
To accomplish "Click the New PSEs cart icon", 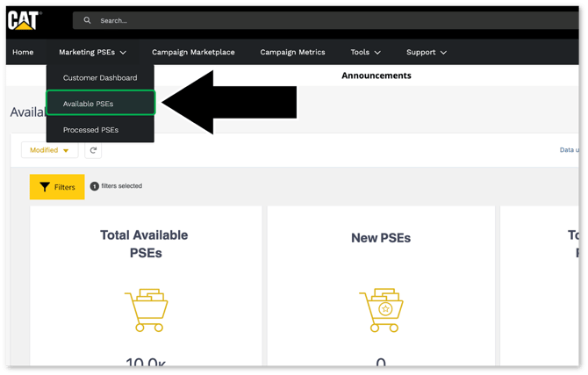I will pos(381,308).
